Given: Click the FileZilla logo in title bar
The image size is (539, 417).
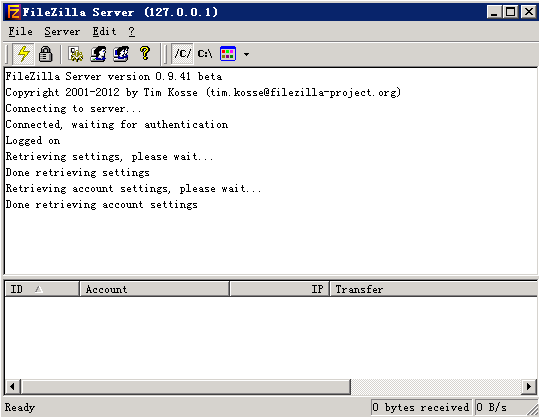Looking at the screenshot, I should coord(14,12).
